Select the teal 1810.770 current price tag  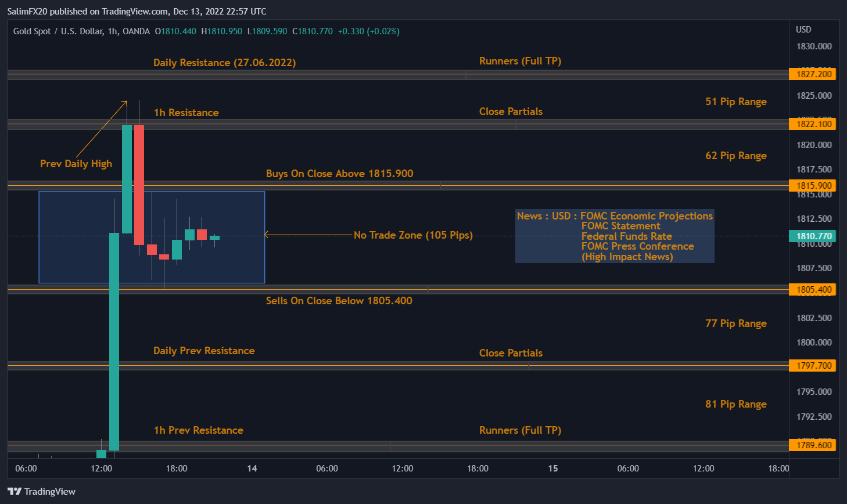pos(812,236)
